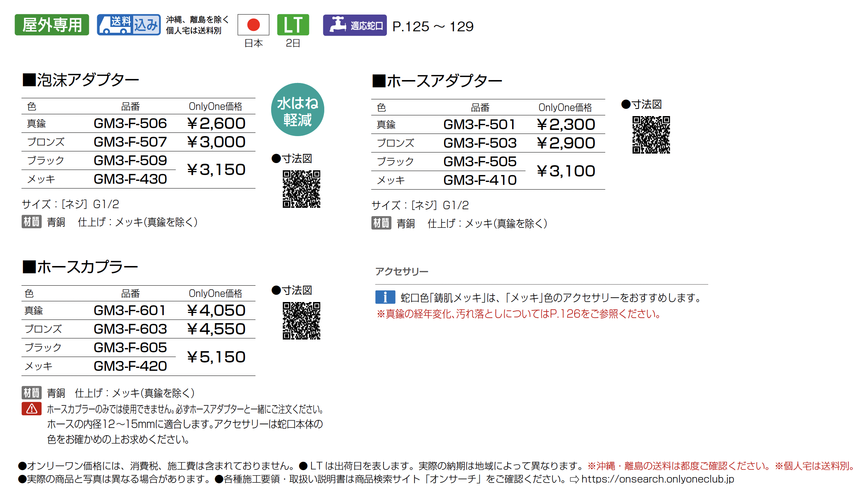
Task: Click the green 屋外専用 badge
Action: point(52,25)
